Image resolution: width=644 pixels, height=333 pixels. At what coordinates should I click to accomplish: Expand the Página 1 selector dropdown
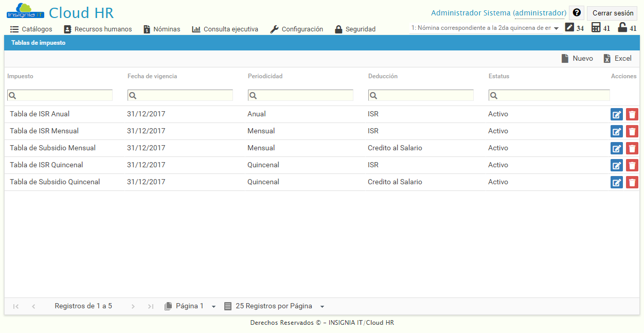coord(213,306)
